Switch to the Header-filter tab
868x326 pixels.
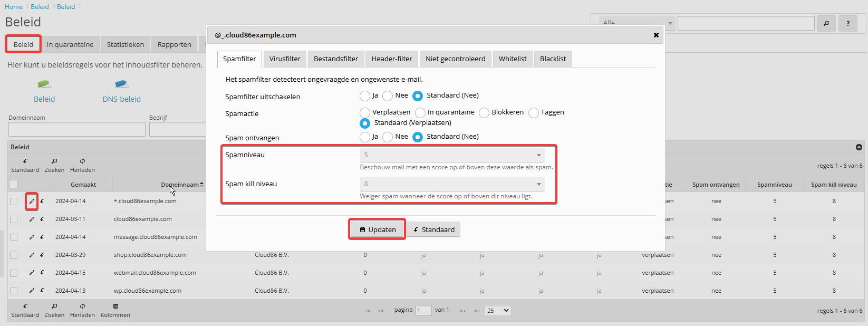tap(392, 59)
